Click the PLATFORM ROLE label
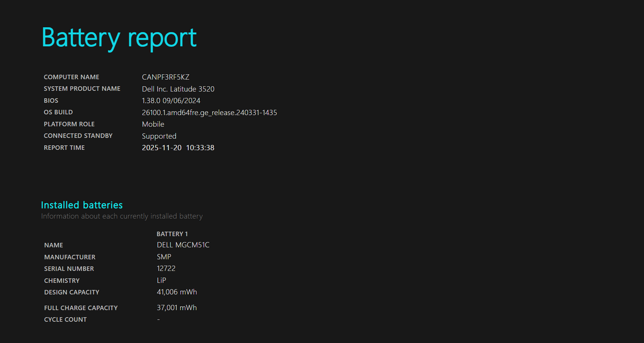 69,124
